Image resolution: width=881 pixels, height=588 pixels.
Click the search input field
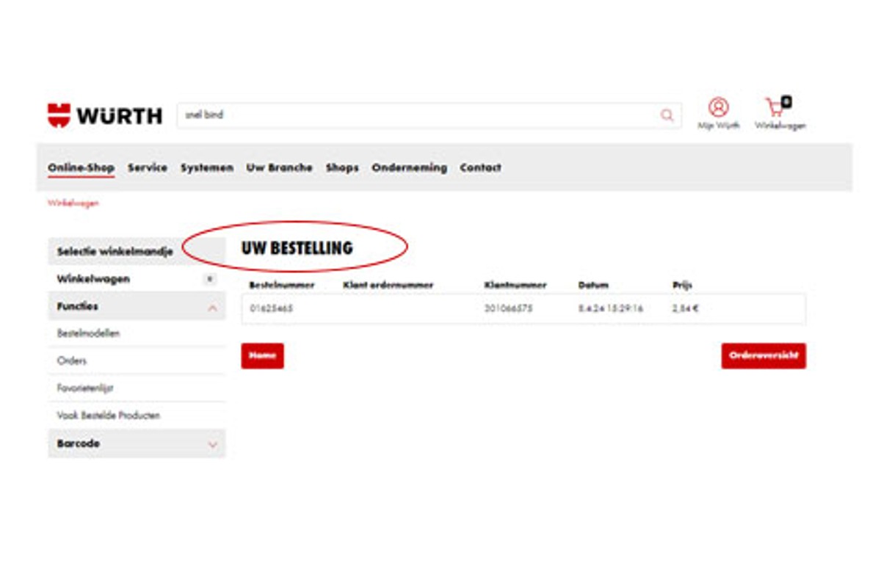click(418, 115)
